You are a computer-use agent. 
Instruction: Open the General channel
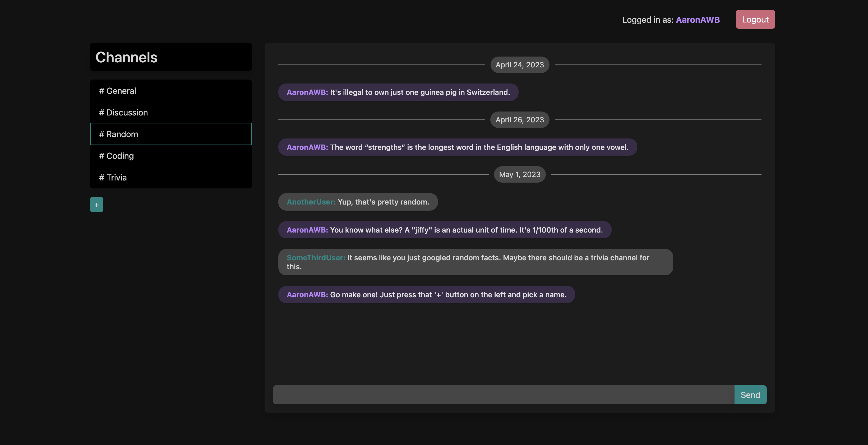coord(170,91)
